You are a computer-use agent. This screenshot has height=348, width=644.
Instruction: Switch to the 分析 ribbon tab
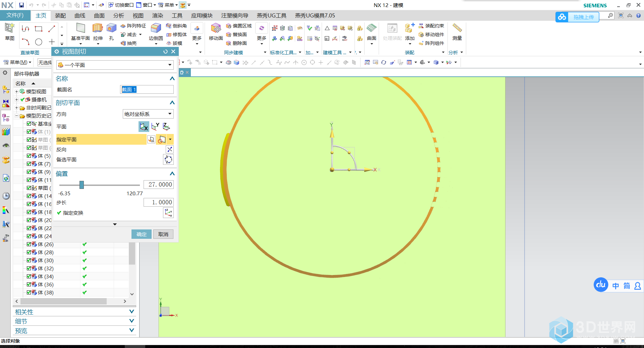click(x=118, y=16)
